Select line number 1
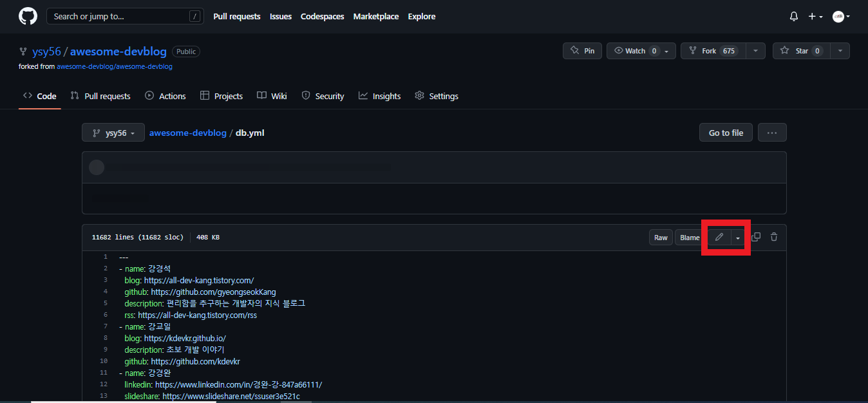 [106, 257]
